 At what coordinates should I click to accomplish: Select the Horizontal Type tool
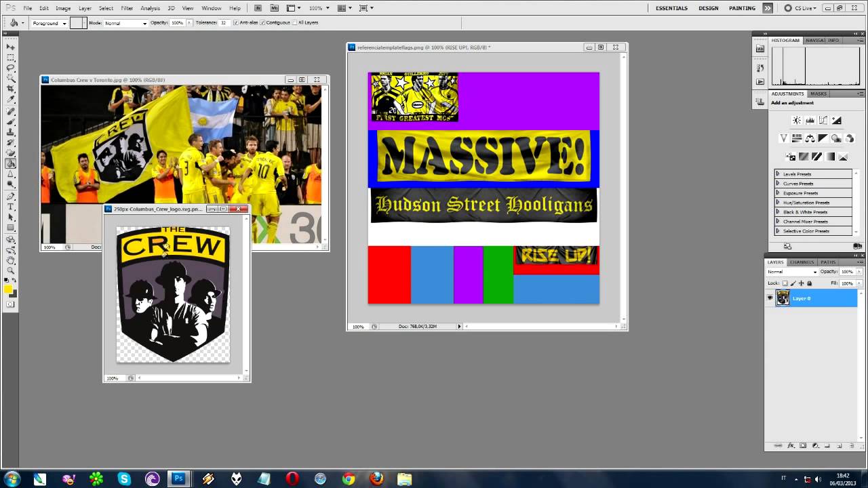click(11, 207)
